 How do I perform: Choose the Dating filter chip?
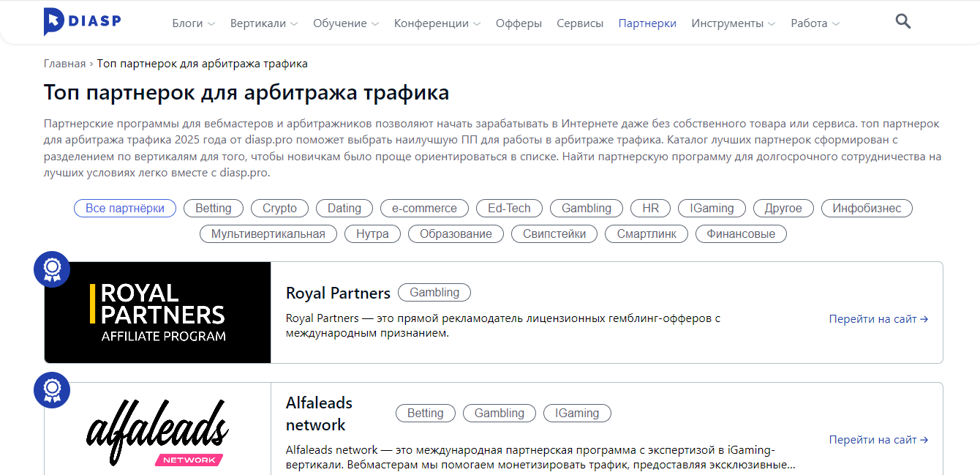click(x=344, y=209)
